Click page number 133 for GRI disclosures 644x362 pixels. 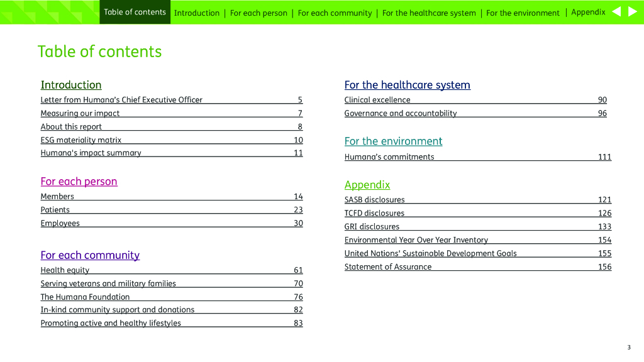[x=604, y=226]
